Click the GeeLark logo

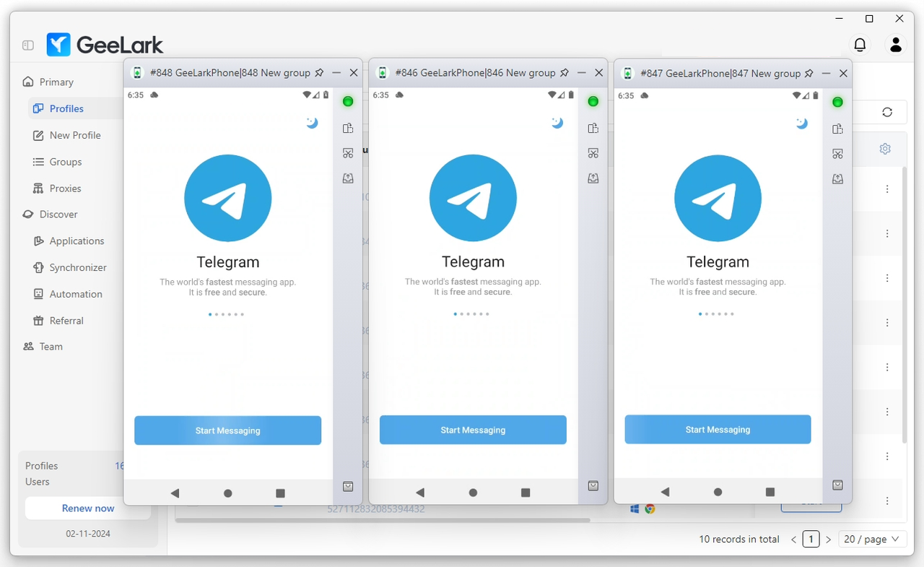click(105, 45)
